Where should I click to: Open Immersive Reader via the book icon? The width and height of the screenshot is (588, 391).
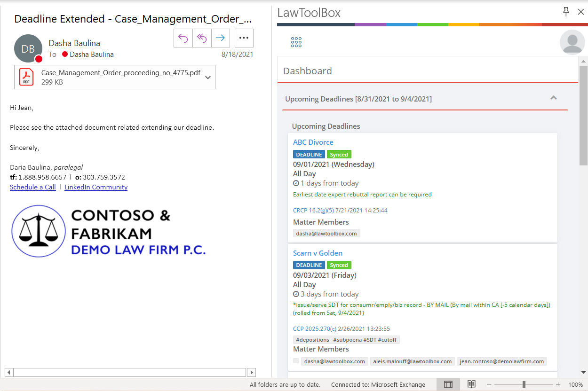pyautogui.click(x=471, y=384)
